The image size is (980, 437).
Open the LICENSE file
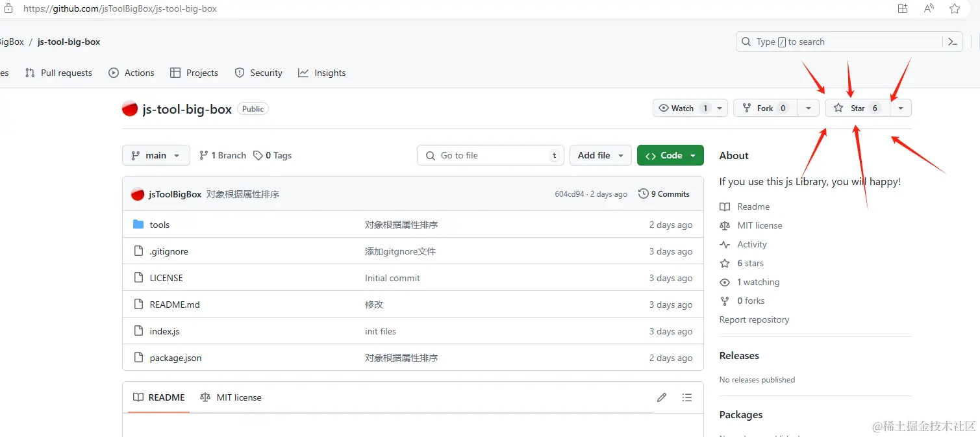[x=166, y=278]
